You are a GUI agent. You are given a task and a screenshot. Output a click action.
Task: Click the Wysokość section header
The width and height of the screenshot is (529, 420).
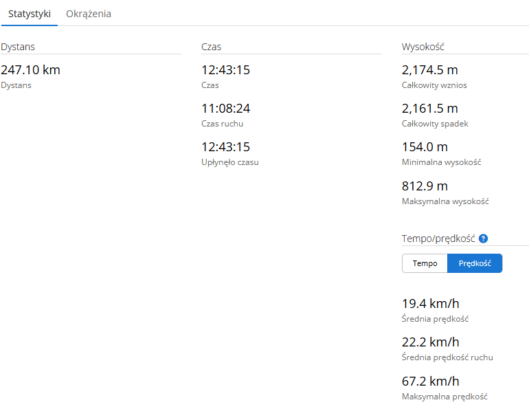click(423, 47)
